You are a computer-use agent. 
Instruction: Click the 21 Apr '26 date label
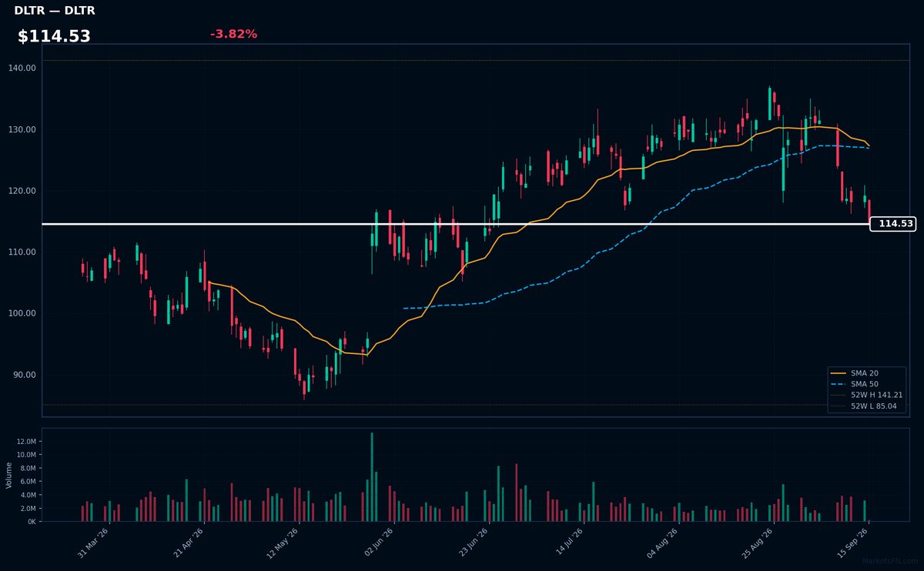[x=188, y=543]
